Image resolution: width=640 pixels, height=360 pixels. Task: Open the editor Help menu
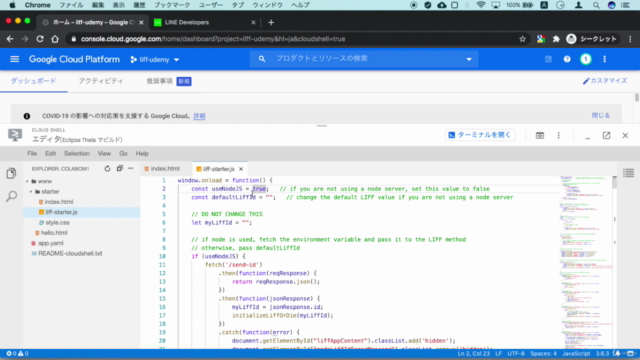142,154
